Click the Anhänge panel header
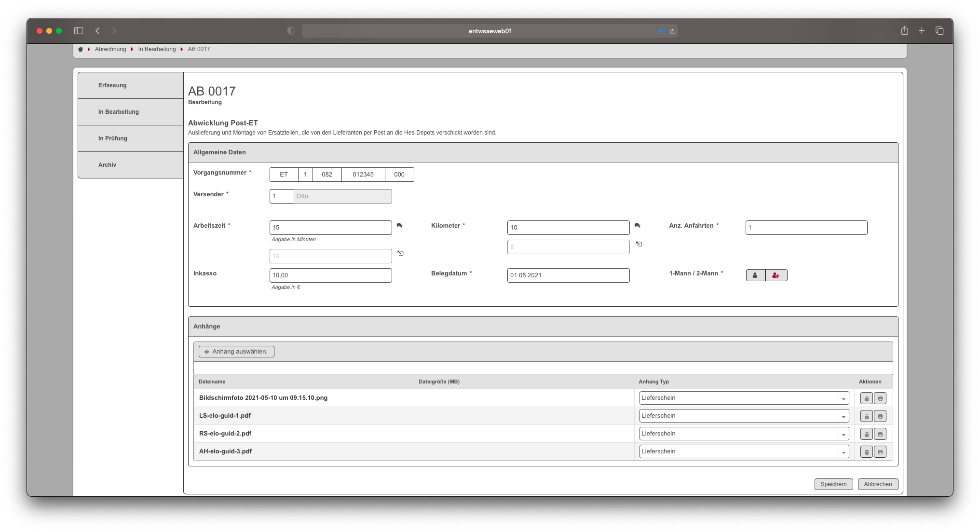Screen dimensions: 980x532 (543, 327)
